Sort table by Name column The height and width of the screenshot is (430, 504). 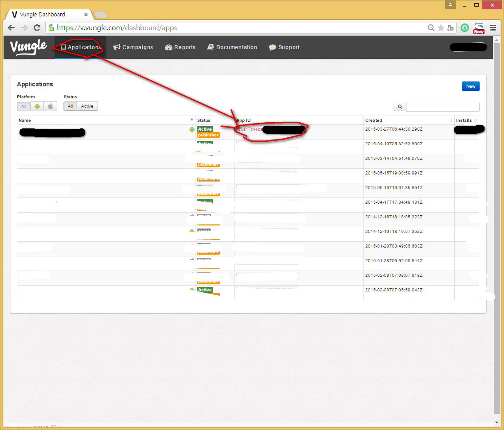click(x=106, y=120)
